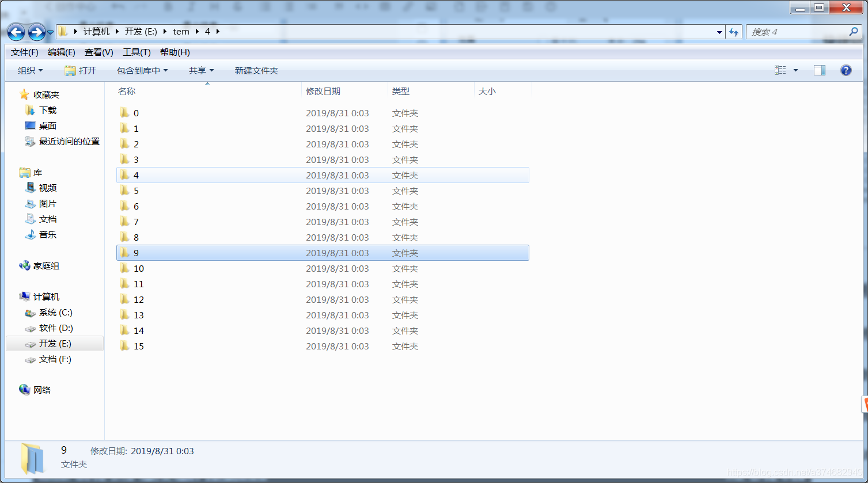
Task: Open 最近访问的位置 in favorites
Action: tap(69, 141)
